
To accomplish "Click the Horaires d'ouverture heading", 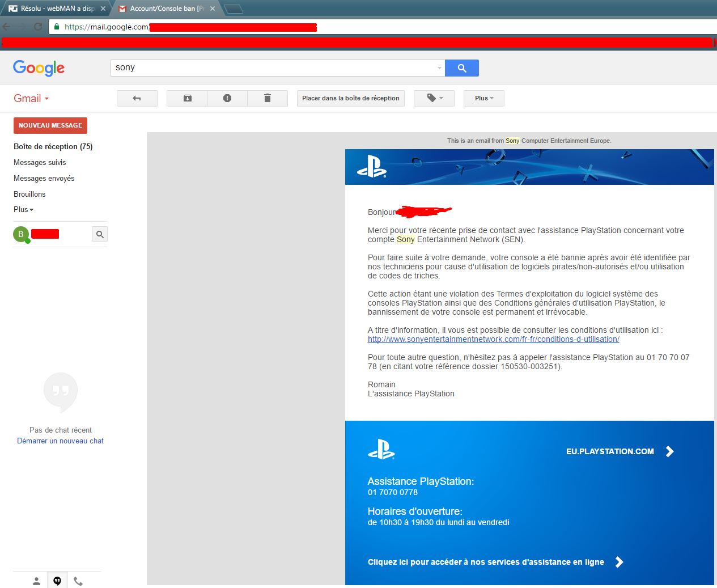I will (415, 511).
